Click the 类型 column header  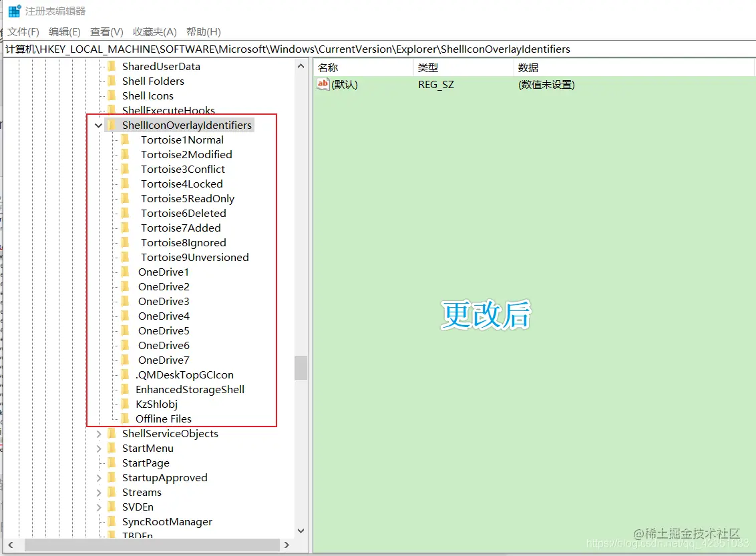[463, 67]
